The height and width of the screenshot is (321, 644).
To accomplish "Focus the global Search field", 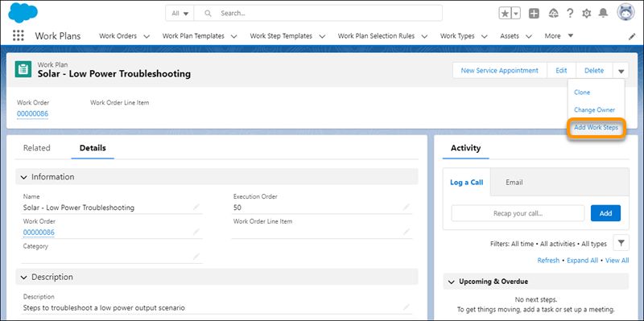I will click(318, 13).
